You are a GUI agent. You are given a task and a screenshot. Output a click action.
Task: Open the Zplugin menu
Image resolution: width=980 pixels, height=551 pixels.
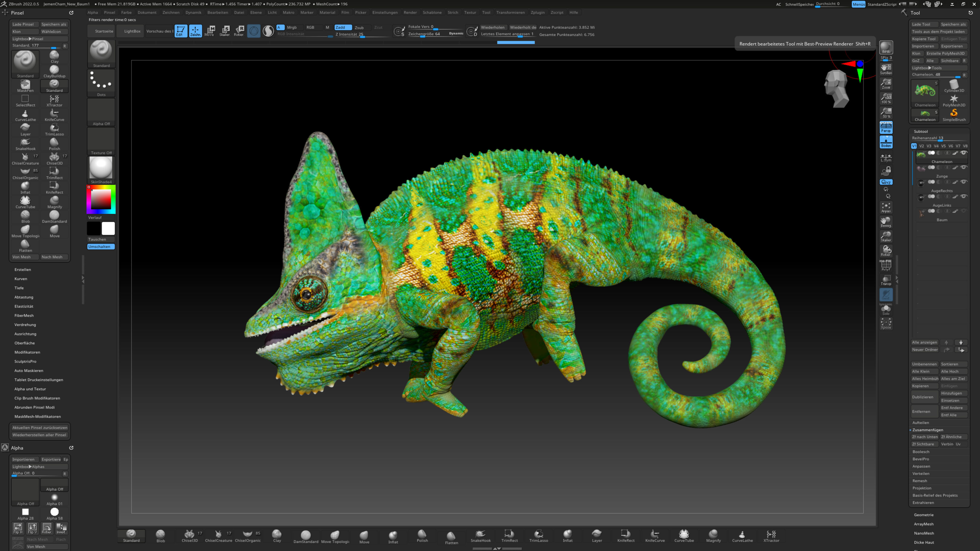(537, 12)
